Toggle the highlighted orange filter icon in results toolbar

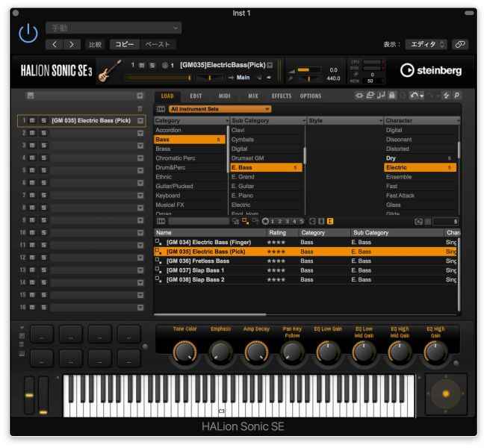coord(330,221)
